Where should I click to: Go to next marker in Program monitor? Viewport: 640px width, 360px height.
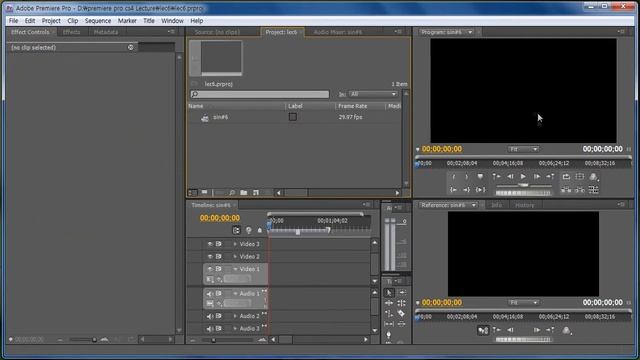point(551,177)
